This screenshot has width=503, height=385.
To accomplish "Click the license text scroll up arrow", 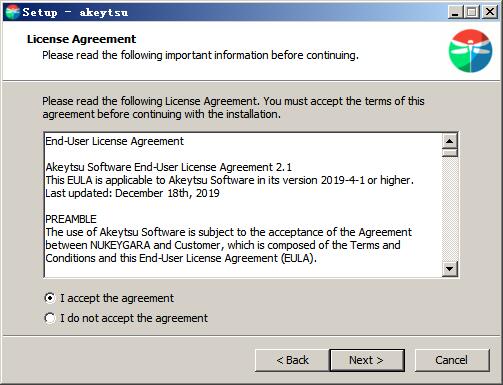I will click(450, 141).
